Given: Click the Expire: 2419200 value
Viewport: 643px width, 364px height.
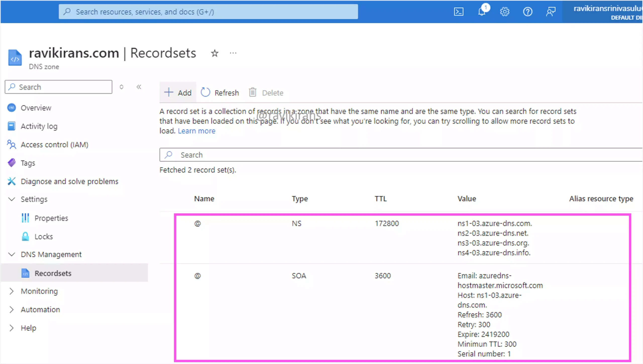Looking at the screenshot, I should (483, 334).
